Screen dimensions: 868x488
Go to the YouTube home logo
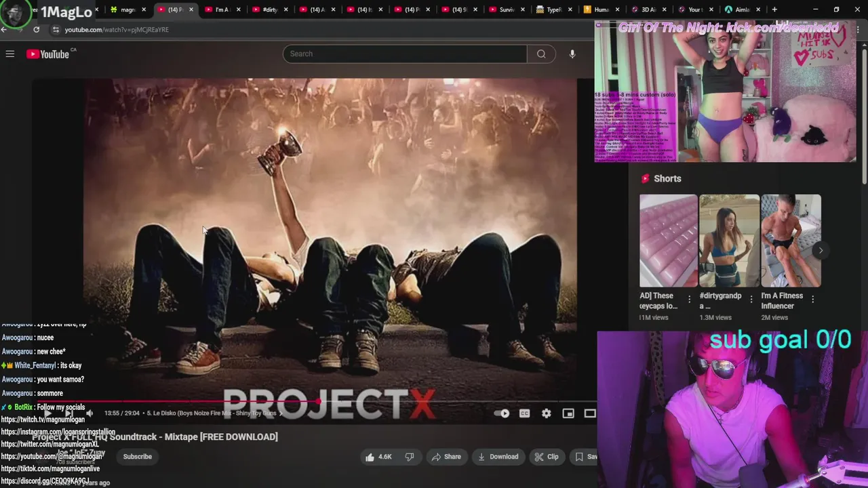48,54
